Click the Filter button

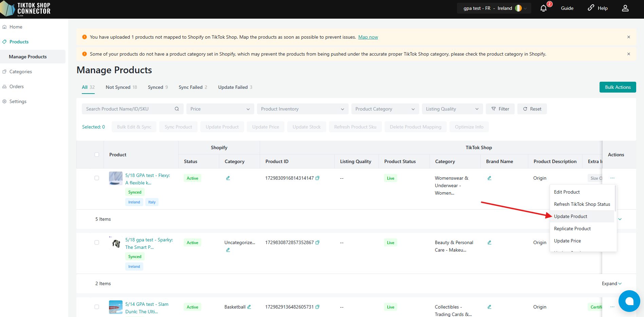pos(500,109)
